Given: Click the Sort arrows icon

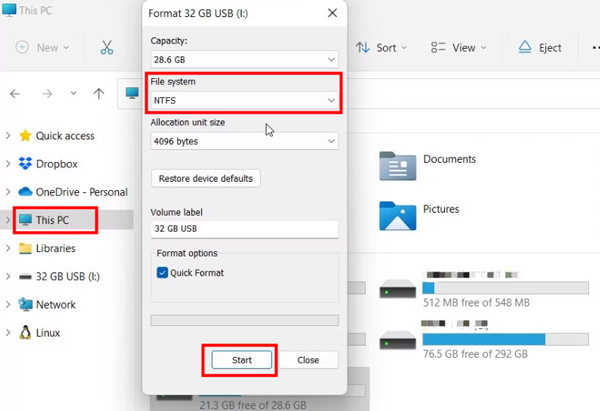Looking at the screenshot, I should [x=362, y=47].
